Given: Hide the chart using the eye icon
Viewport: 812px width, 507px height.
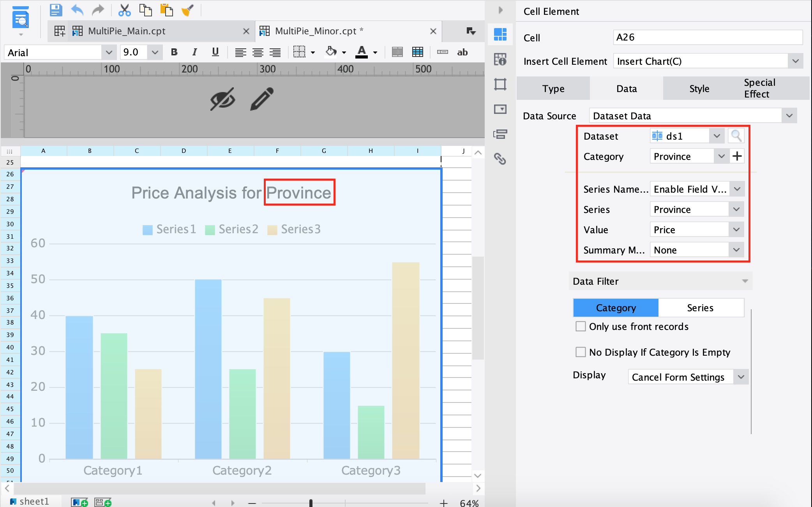Looking at the screenshot, I should click(222, 99).
